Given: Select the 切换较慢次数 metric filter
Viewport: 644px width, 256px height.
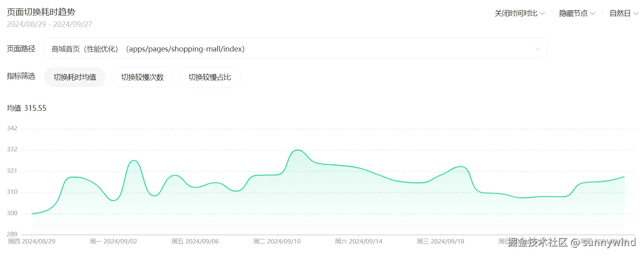Looking at the screenshot, I should (x=142, y=77).
